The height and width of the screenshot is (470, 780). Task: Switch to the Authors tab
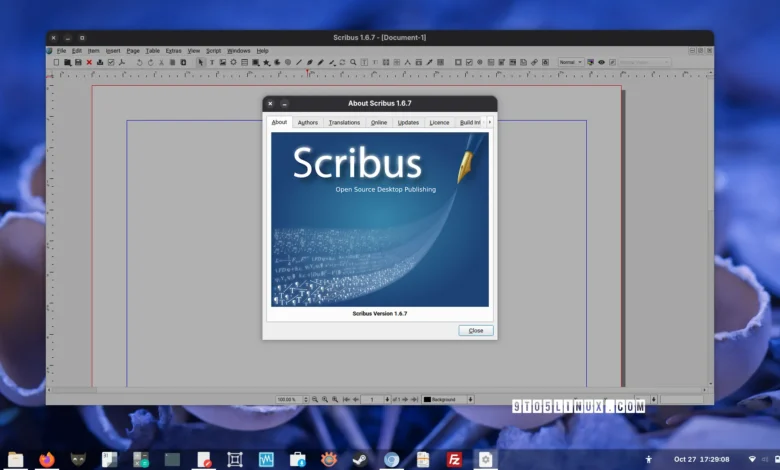tap(307, 122)
